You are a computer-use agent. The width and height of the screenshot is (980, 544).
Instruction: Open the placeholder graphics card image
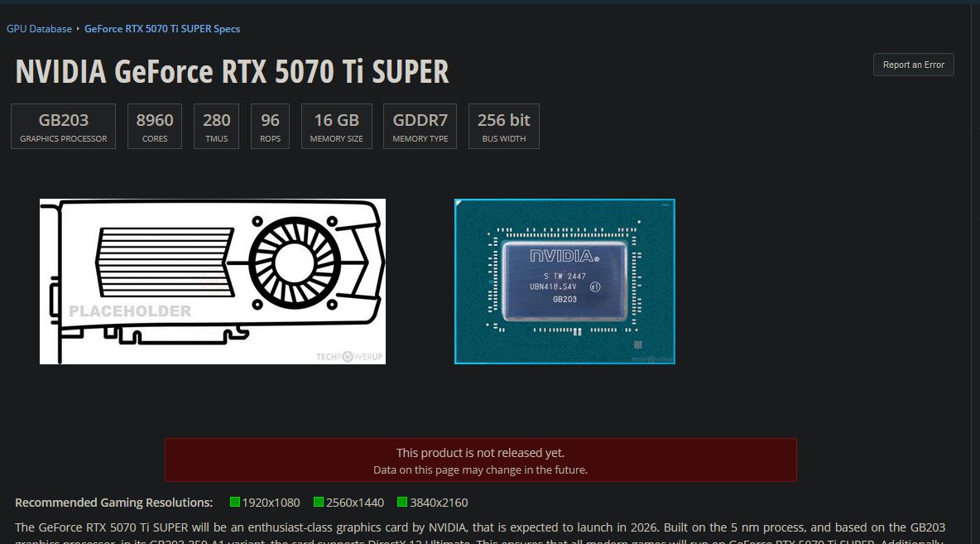213,282
